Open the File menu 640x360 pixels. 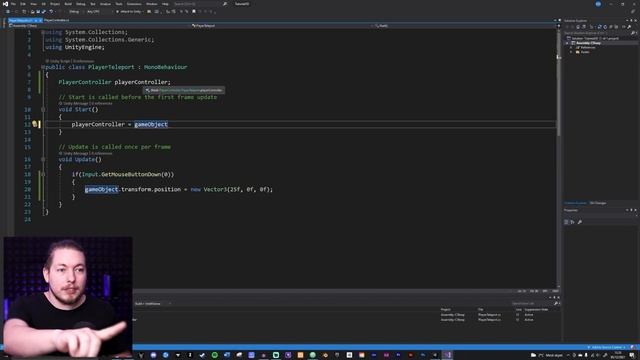tap(13, 4)
